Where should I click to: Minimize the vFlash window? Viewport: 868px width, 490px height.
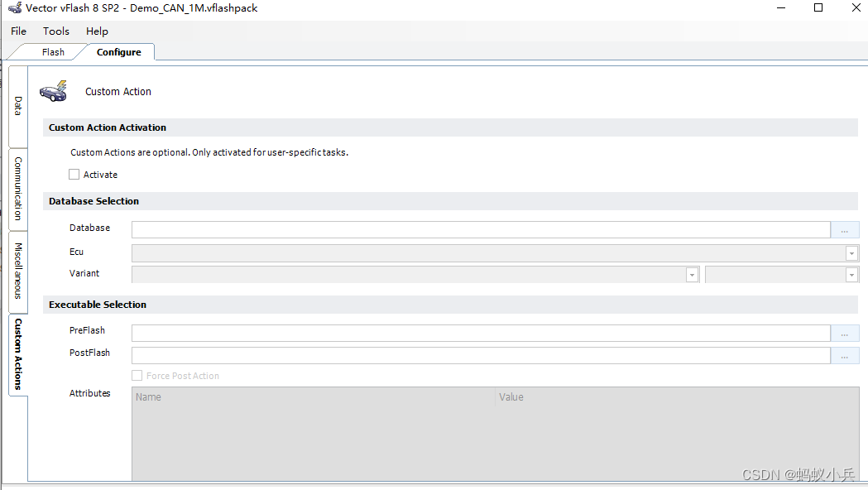(x=781, y=7)
